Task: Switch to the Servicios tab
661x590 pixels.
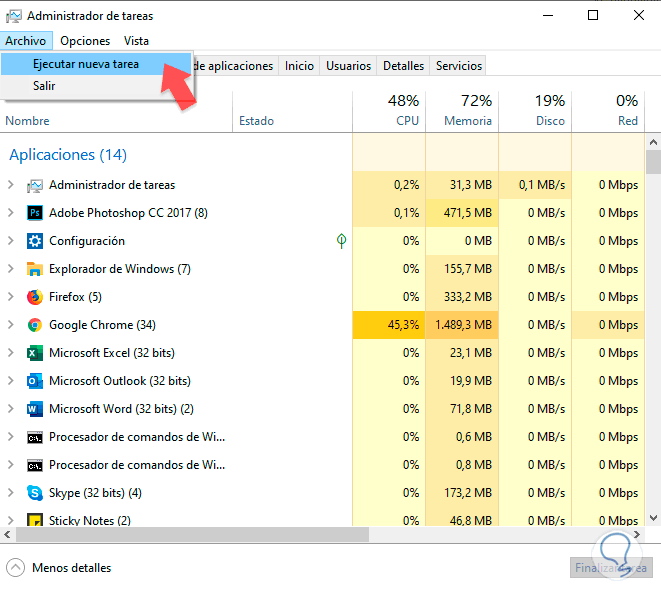Action: pos(459,66)
